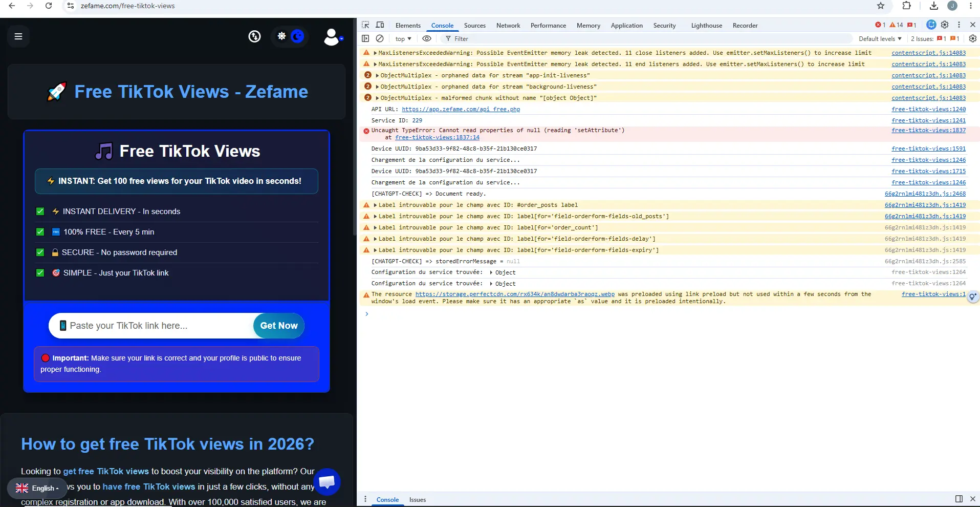Open the drawer three-dot menu
980x507 pixels.
(365, 499)
